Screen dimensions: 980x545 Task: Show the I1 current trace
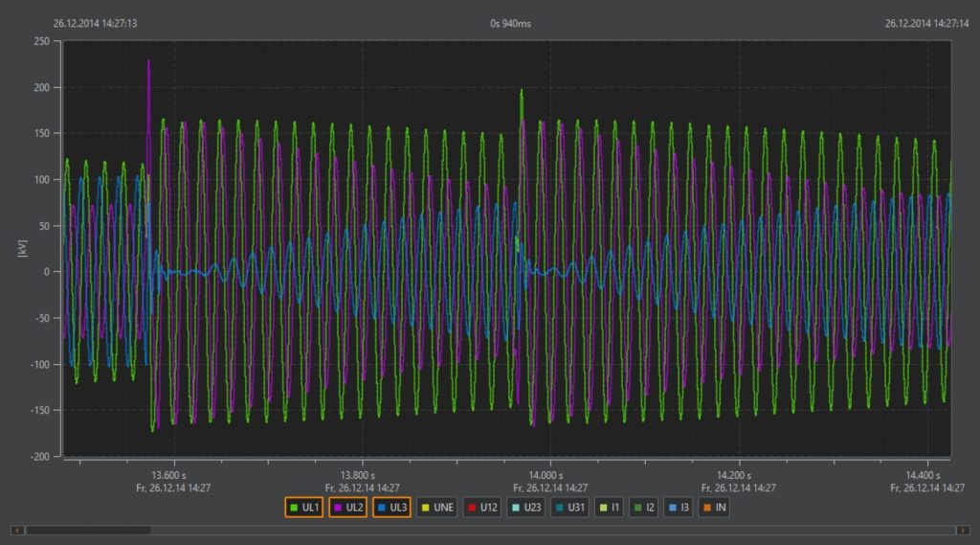point(610,507)
